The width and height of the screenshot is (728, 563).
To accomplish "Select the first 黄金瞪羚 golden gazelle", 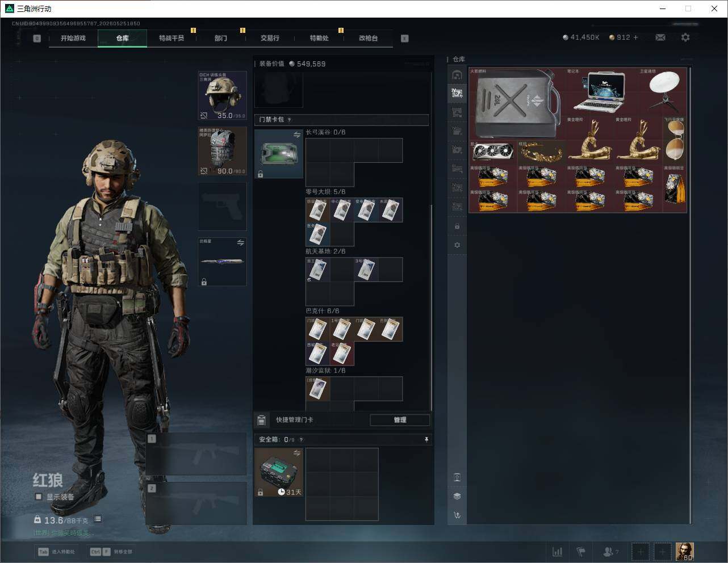I will pos(590,140).
